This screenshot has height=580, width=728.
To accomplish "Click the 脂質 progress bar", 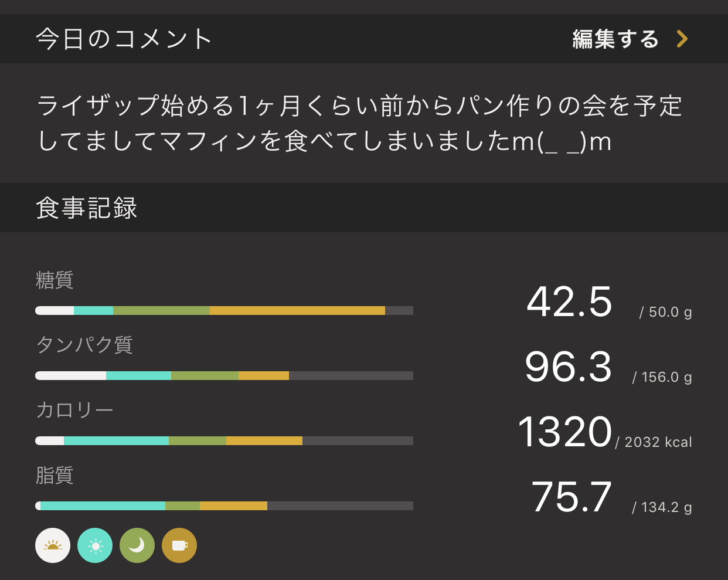I will pyautogui.click(x=224, y=506).
